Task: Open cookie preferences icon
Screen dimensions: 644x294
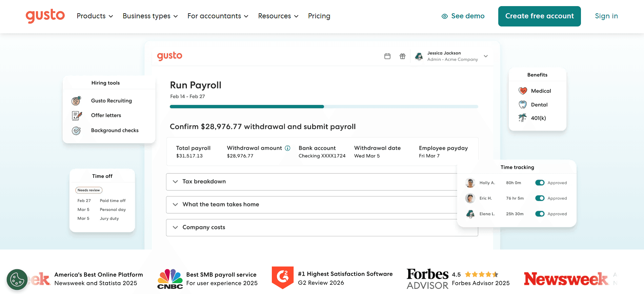Action: [17, 280]
